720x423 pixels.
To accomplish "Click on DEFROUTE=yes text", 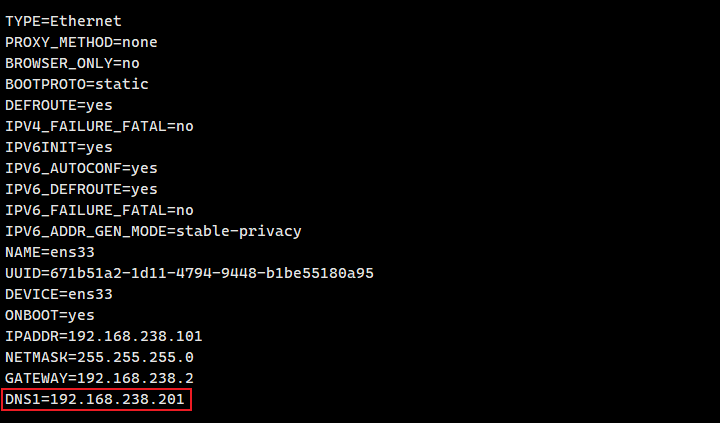I will (60, 105).
